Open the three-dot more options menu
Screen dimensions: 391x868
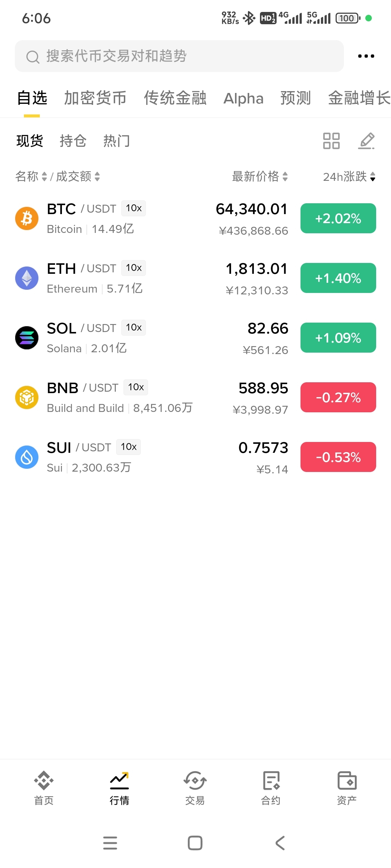coord(366,56)
